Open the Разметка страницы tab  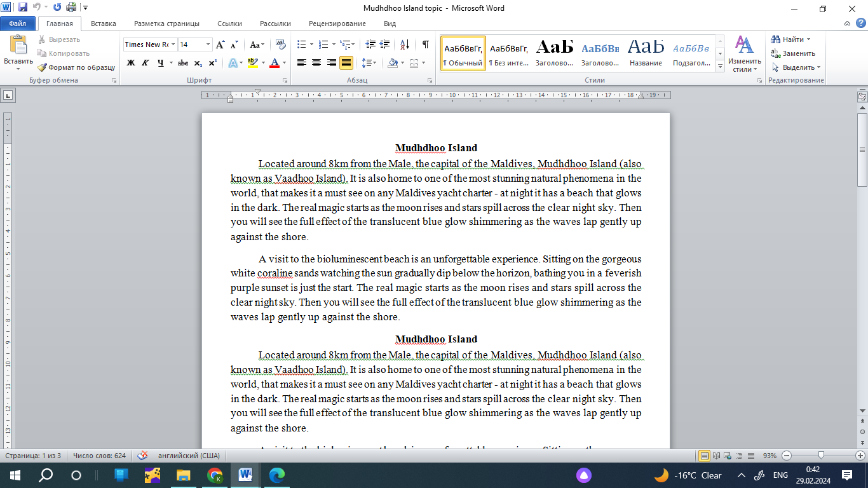[166, 24]
